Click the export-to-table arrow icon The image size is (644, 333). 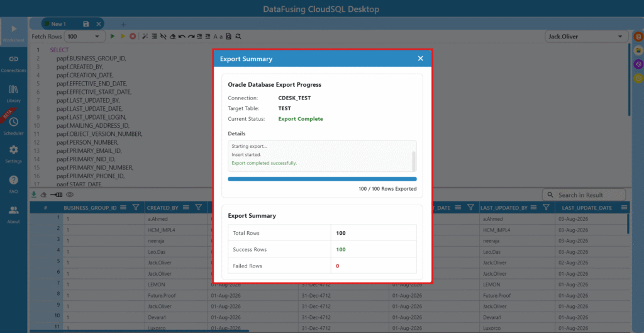pyautogui.click(x=56, y=195)
